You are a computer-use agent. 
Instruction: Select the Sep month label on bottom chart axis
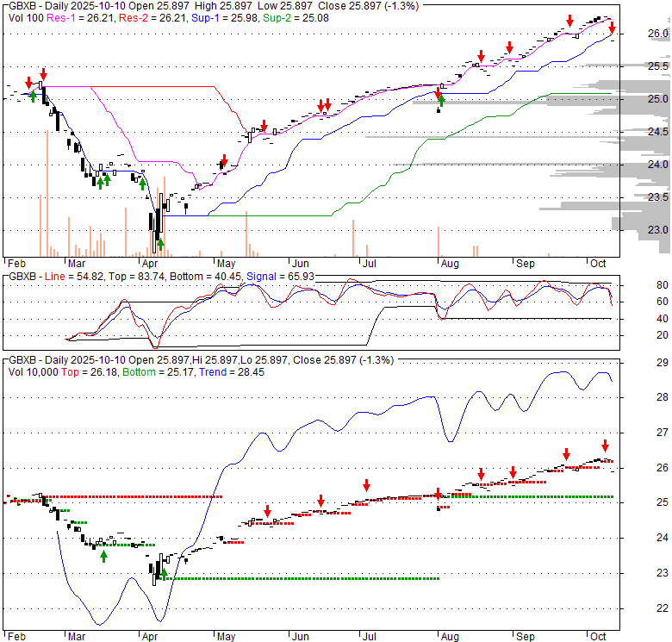(524, 637)
